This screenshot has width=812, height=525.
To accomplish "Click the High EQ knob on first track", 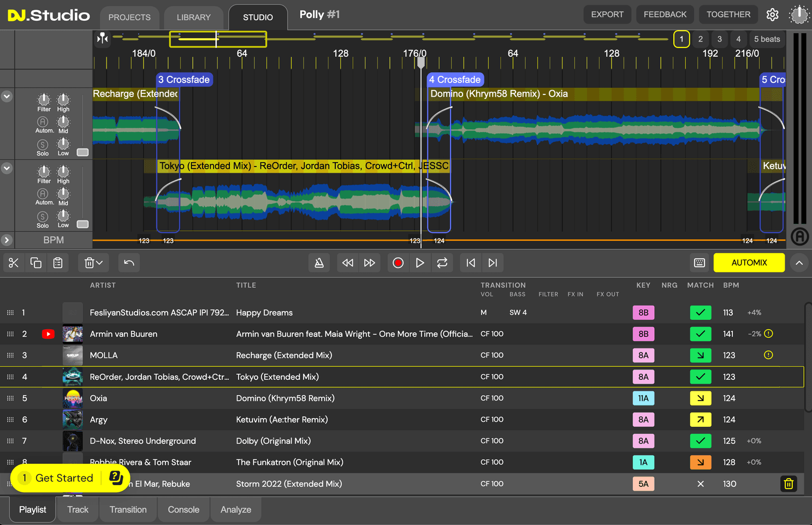I will [63, 99].
